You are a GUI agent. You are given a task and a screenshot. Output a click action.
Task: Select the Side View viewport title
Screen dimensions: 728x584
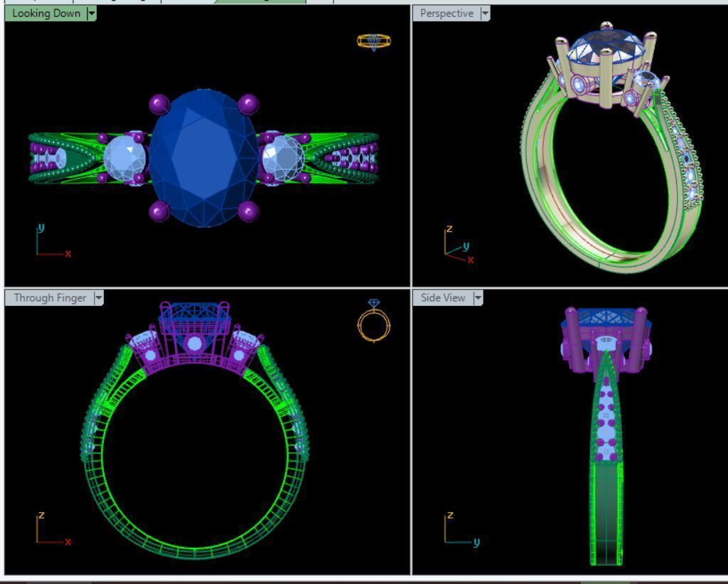(443, 298)
